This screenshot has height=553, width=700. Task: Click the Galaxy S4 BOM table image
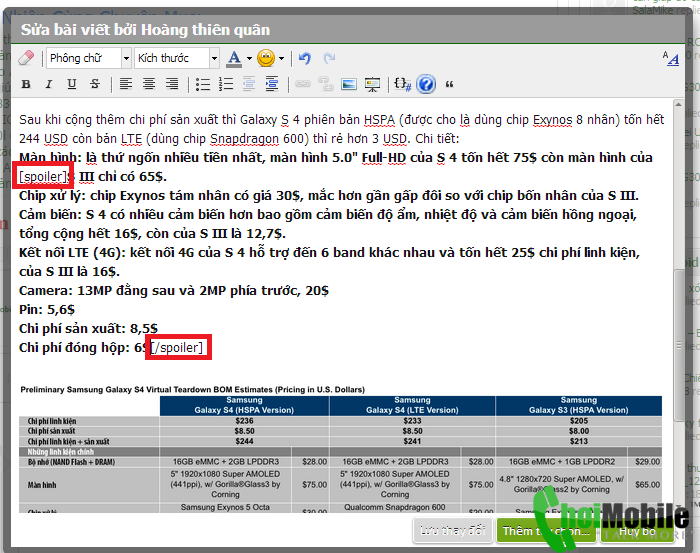click(341, 448)
